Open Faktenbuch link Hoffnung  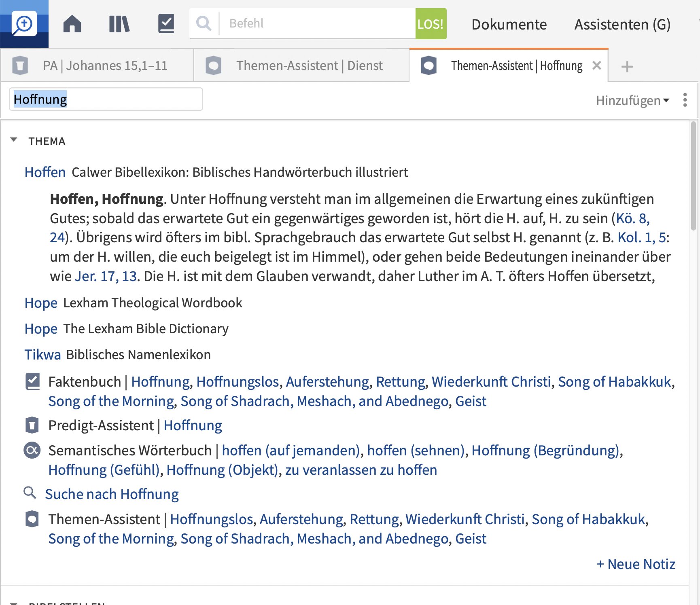tap(160, 381)
